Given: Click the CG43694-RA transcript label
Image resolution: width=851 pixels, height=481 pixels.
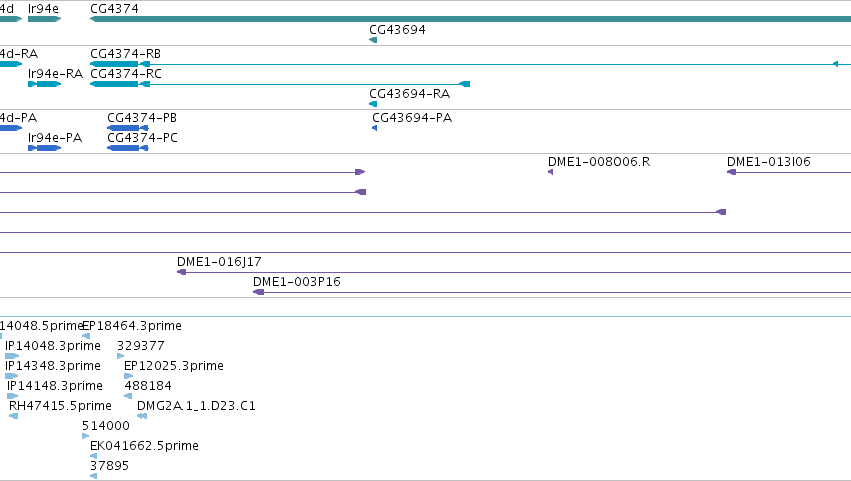Looking at the screenshot, I should click(x=410, y=94).
